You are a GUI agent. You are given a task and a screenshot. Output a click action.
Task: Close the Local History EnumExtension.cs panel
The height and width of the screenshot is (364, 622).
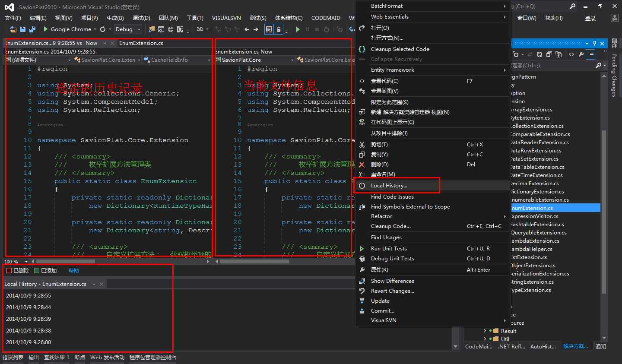pyautogui.click(x=102, y=284)
